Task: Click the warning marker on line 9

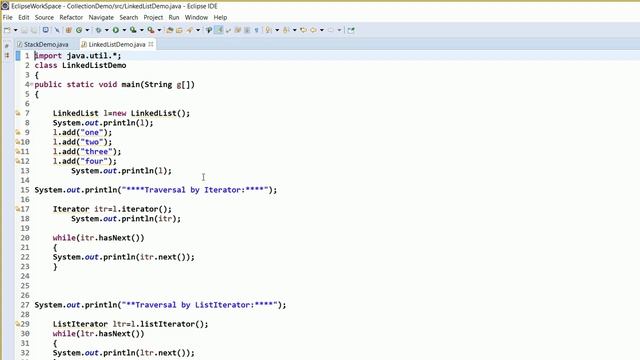Action: pyautogui.click(x=18, y=132)
